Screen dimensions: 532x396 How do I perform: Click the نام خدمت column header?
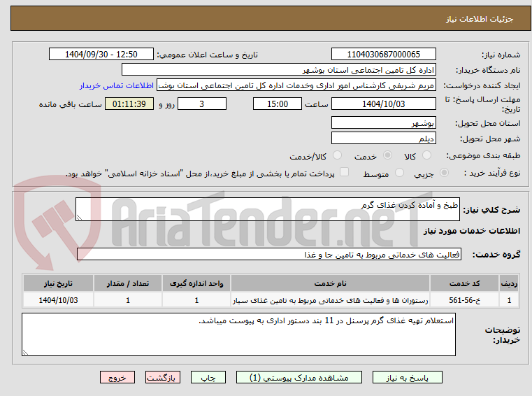pos(330,283)
